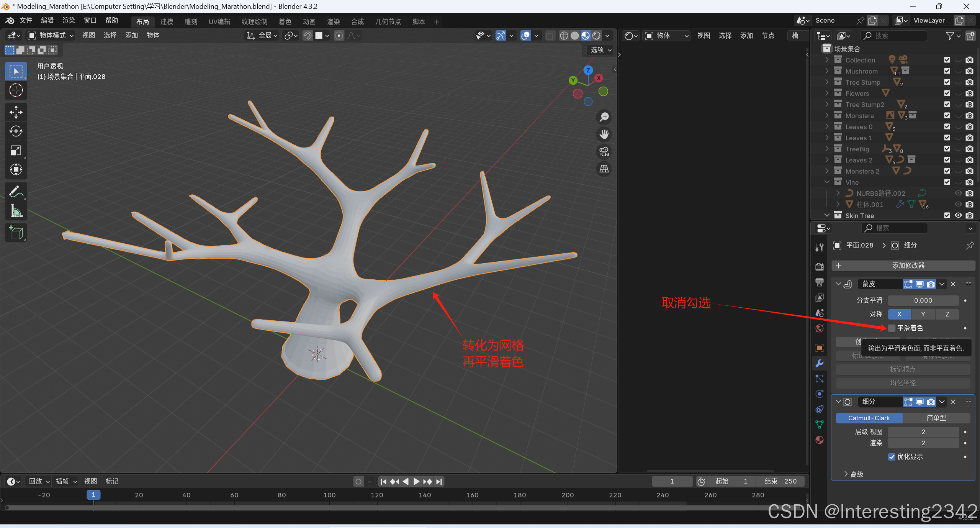The height and width of the screenshot is (528, 980).
Task: Choose the Annotate pencil tool
Action: [x=16, y=192]
